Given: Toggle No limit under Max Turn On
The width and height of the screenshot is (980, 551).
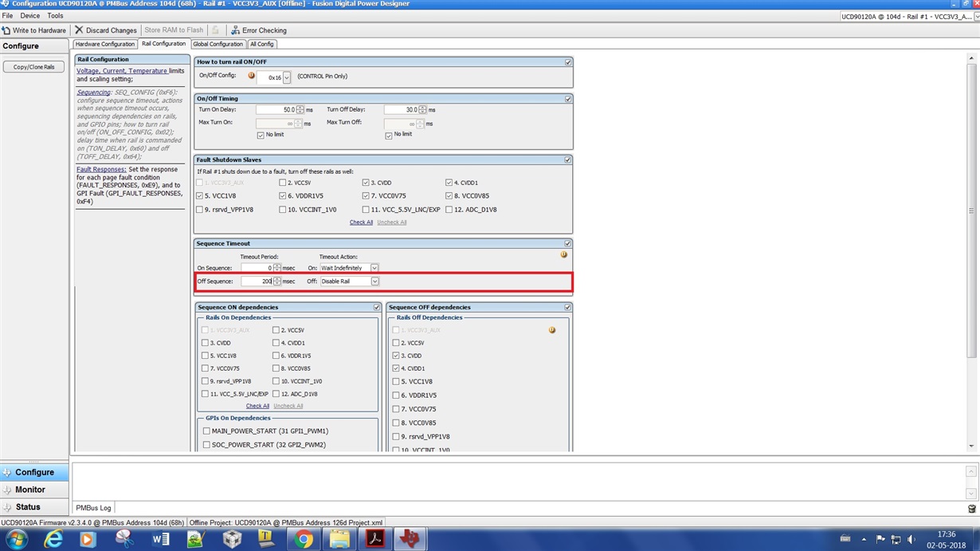Looking at the screenshot, I should tap(261, 136).
